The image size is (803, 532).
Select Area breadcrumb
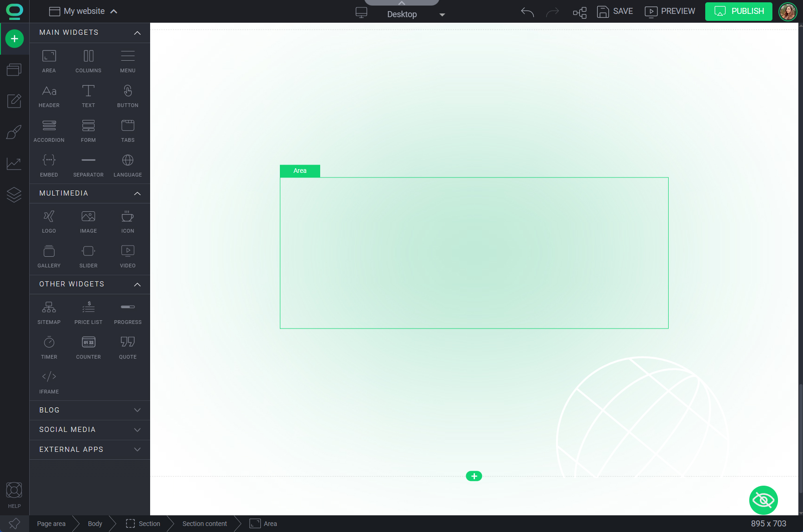click(x=263, y=524)
